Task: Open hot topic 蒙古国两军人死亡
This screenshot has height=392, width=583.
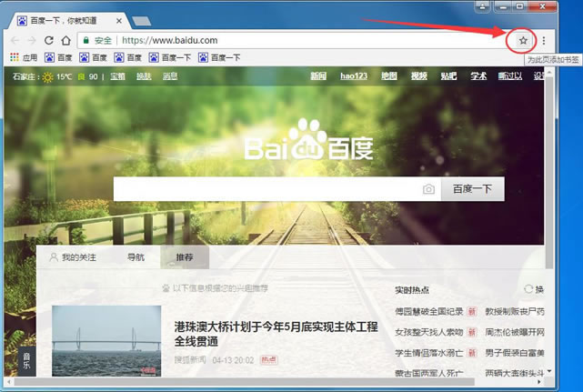Action: pyautogui.click(x=428, y=373)
